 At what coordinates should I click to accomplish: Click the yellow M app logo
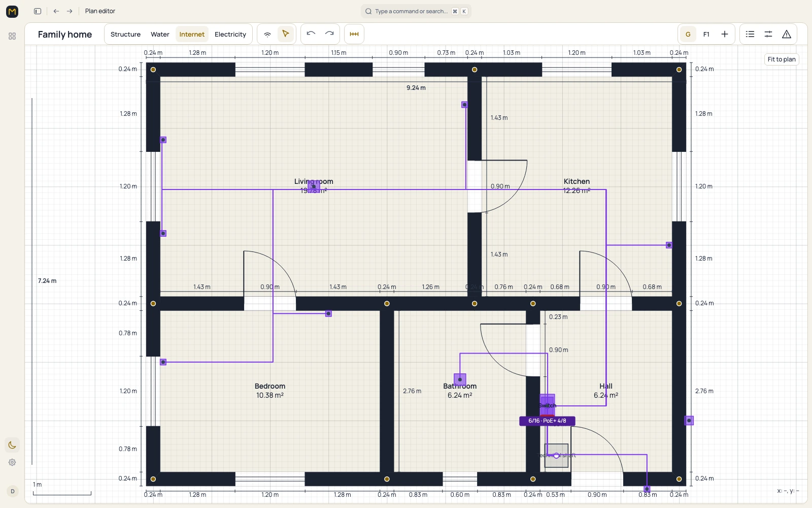pos(12,11)
